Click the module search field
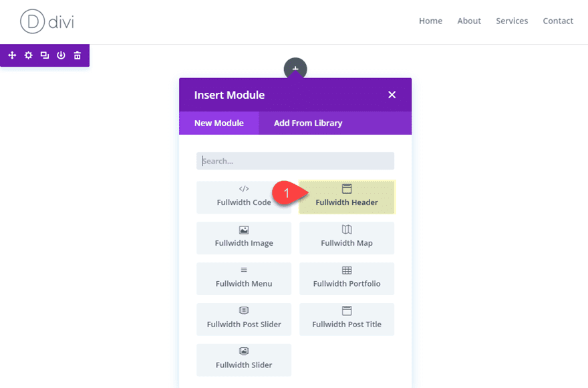This screenshot has height=388, width=588. (295, 160)
